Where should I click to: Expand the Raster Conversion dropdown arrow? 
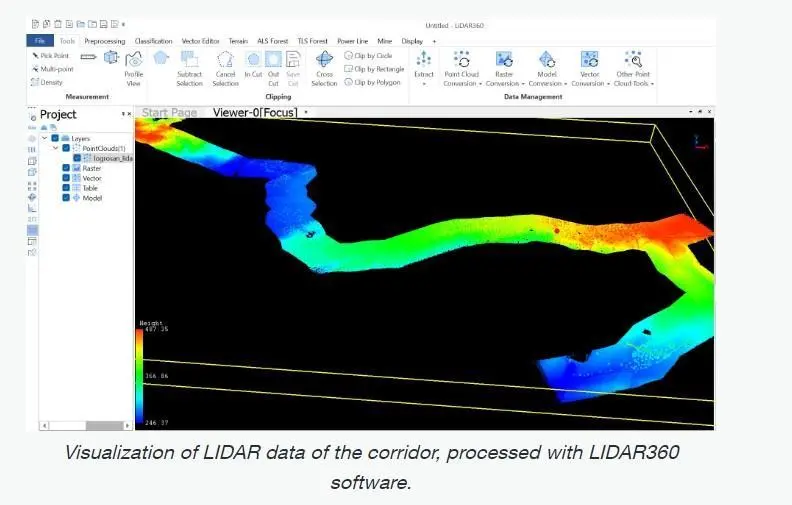pyautogui.click(x=523, y=84)
